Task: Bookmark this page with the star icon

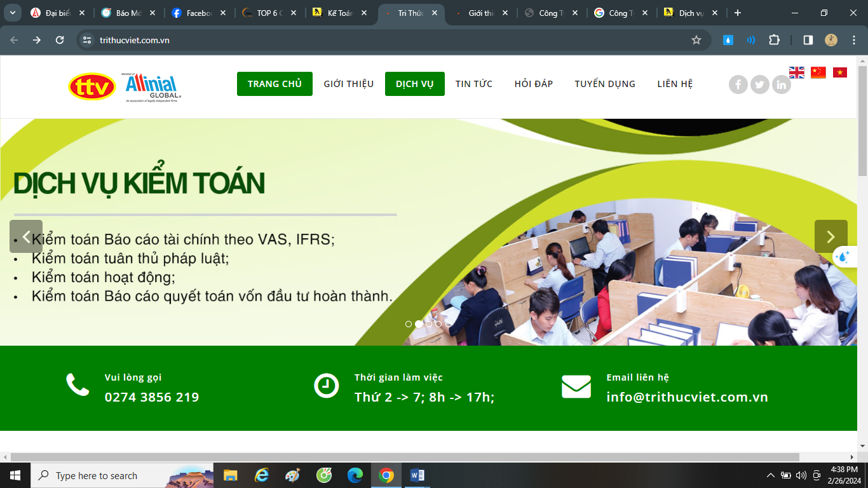Action: (x=696, y=40)
